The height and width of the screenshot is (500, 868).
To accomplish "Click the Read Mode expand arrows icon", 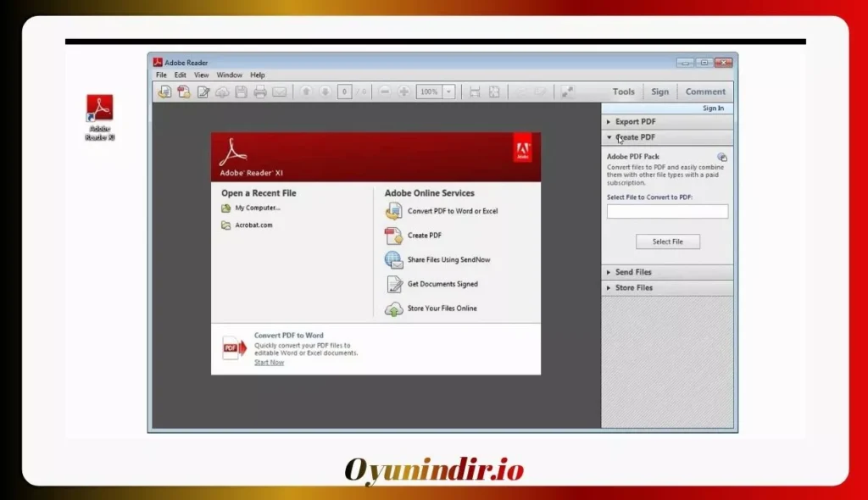I will [x=567, y=92].
